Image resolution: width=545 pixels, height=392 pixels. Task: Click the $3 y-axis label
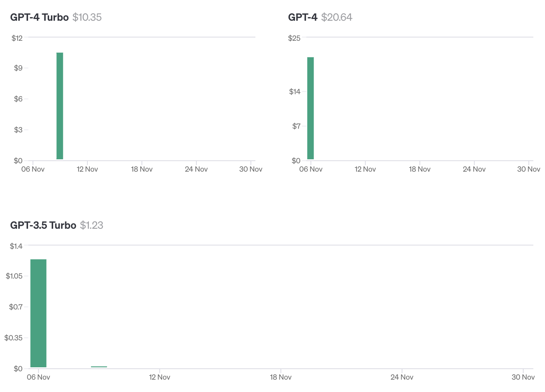click(18, 130)
